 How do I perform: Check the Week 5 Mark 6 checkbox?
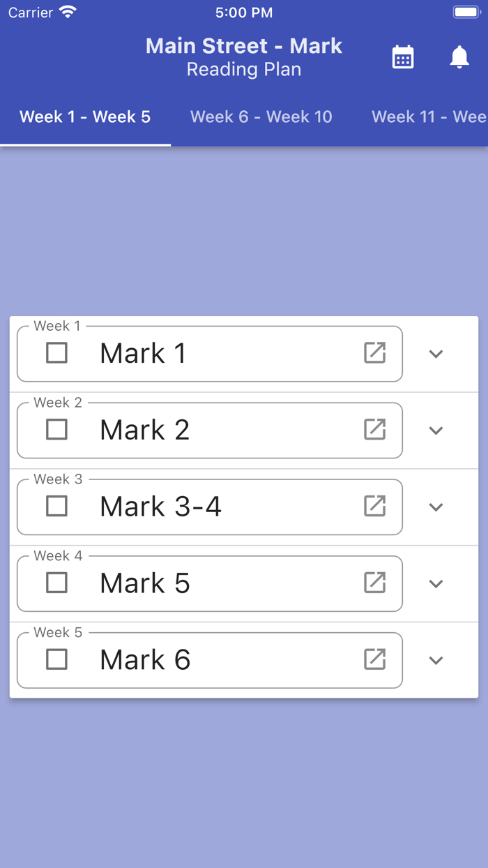click(x=56, y=659)
